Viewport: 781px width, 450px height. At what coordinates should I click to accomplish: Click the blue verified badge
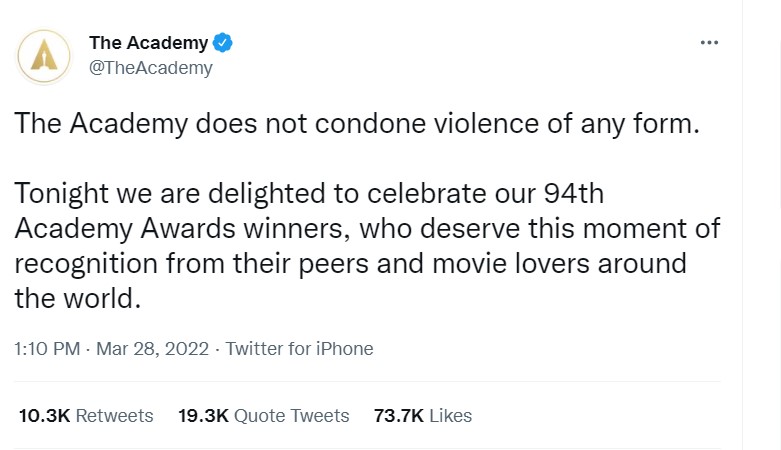(x=224, y=43)
